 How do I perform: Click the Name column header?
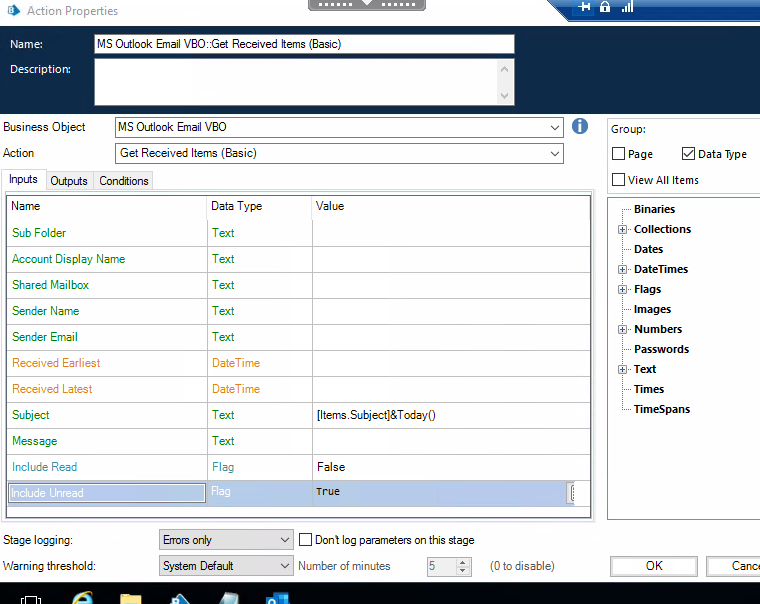(107, 206)
